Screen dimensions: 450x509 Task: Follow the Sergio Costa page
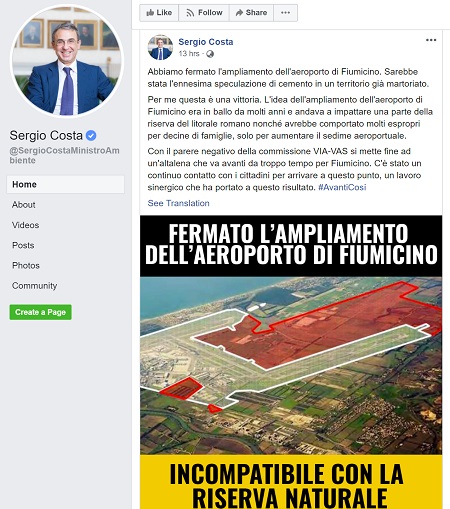[x=204, y=13]
